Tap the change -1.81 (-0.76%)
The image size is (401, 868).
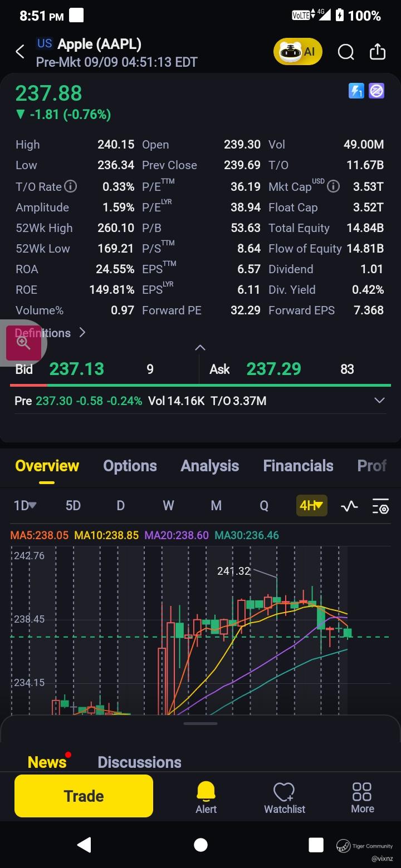63,115
